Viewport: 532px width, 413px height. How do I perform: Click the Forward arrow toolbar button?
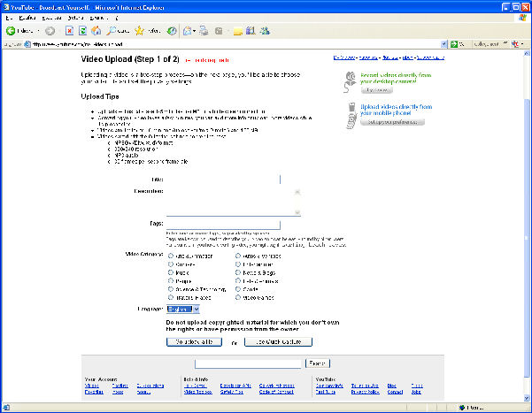pos(50,31)
